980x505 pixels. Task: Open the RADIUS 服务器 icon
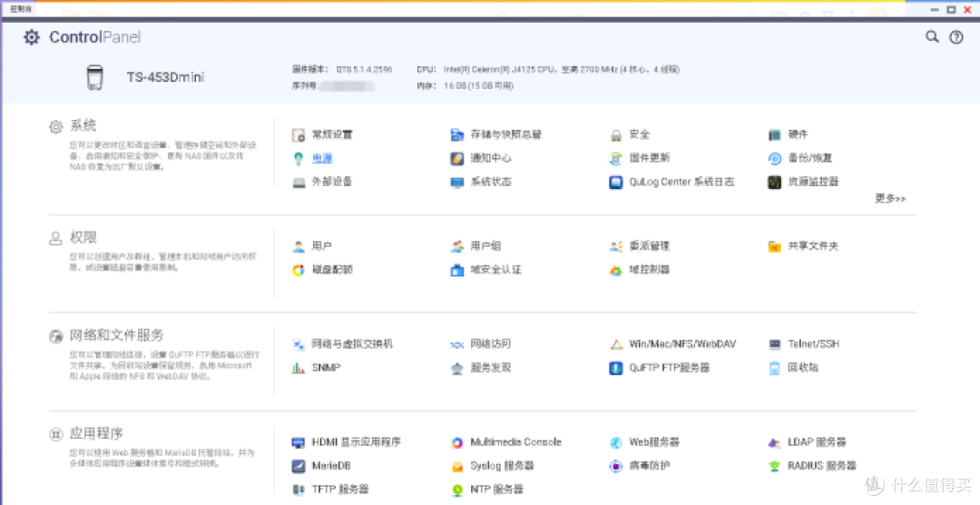pyautogui.click(x=775, y=466)
